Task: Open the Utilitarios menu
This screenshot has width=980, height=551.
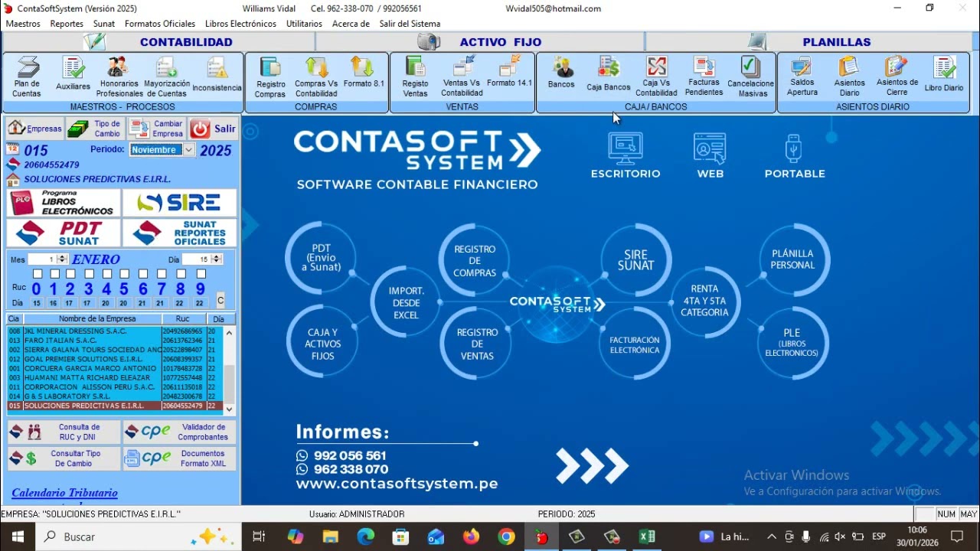Action: pos(304,24)
